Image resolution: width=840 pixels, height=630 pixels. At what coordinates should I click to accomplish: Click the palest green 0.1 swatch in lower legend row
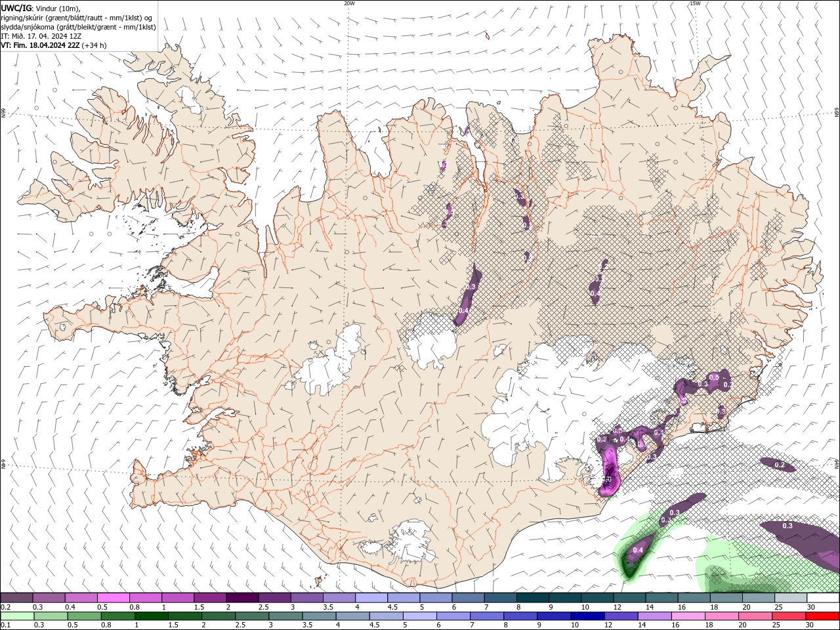(17, 616)
